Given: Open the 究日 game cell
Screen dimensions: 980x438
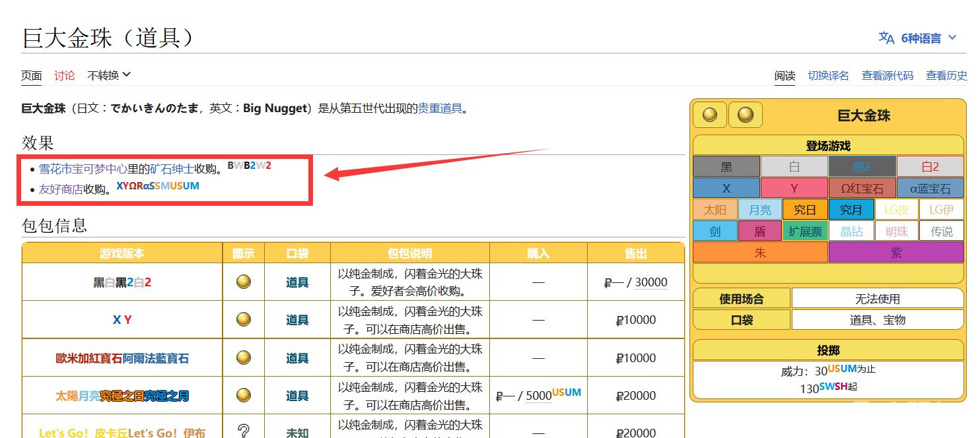Looking at the screenshot, I should [x=805, y=210].
